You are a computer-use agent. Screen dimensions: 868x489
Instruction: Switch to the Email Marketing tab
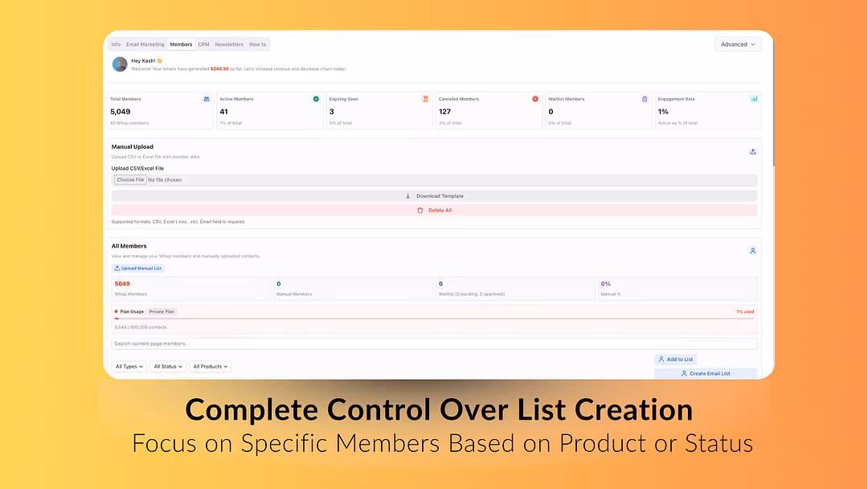(145, 44)
